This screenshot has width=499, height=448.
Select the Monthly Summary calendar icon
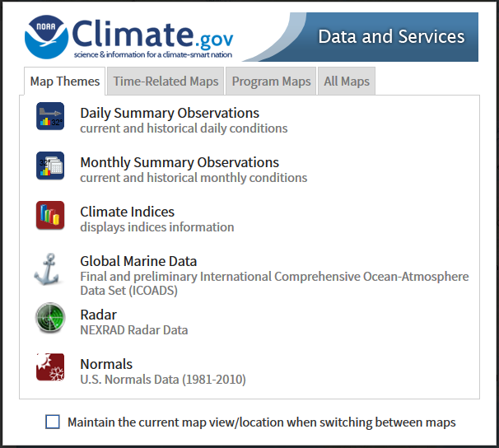coord(50,166)
